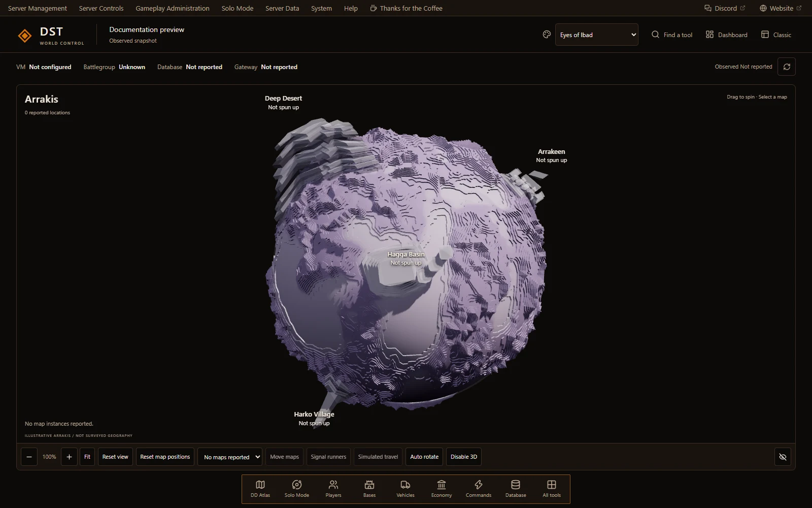This screenshot has height=508, width=812.
Task: Open the System menu
Action: point(321,8)
